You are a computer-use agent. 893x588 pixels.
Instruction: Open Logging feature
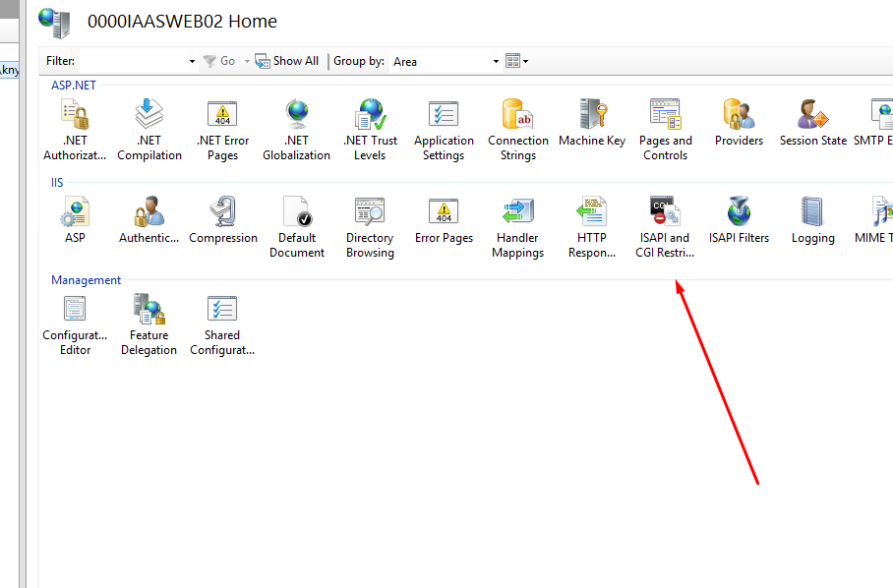812,220
